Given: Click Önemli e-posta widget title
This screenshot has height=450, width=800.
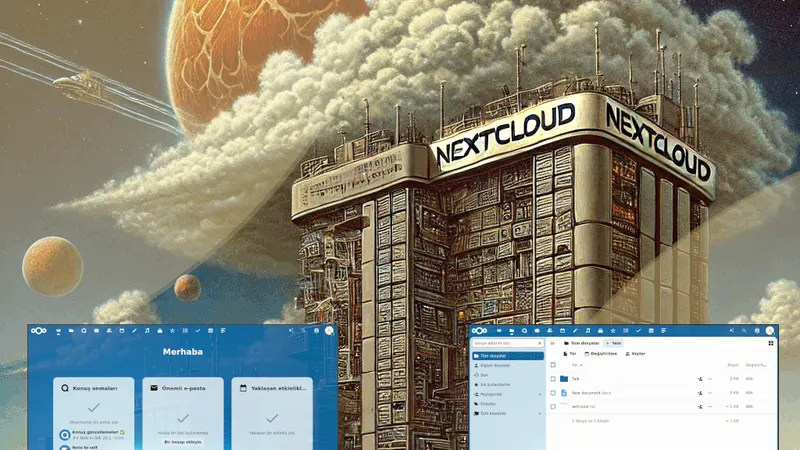Looking at the screenshot, I should pos(184,388).
